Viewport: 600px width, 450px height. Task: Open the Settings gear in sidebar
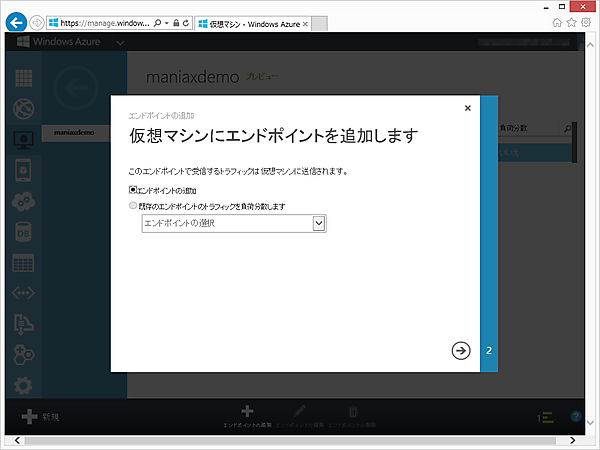coord(24,385)
